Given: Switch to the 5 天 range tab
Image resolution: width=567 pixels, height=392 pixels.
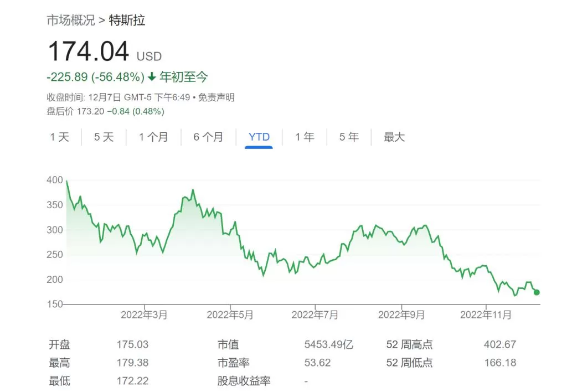Looking at the screenshot, I should [x=104, y=137].
